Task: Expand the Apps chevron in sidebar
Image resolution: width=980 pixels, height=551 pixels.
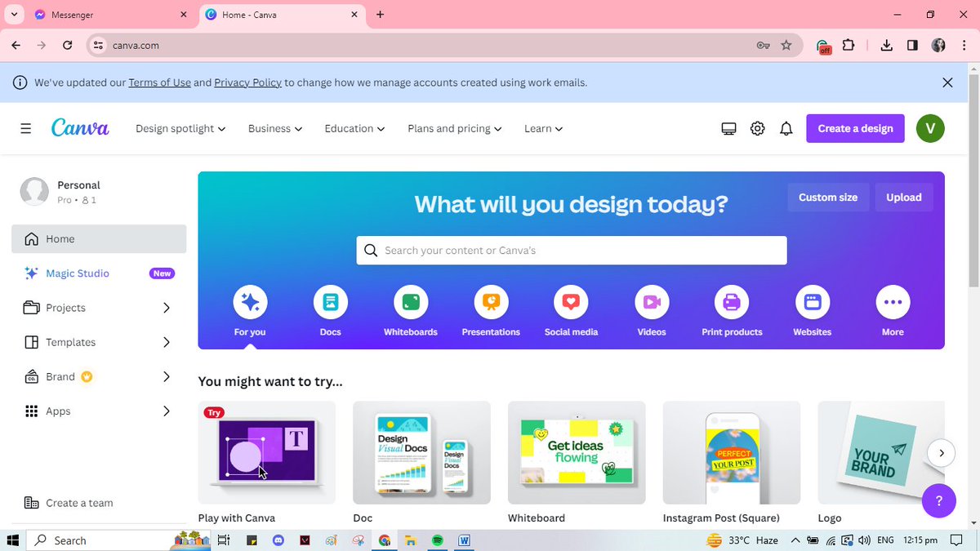Action: coord(167,411)
